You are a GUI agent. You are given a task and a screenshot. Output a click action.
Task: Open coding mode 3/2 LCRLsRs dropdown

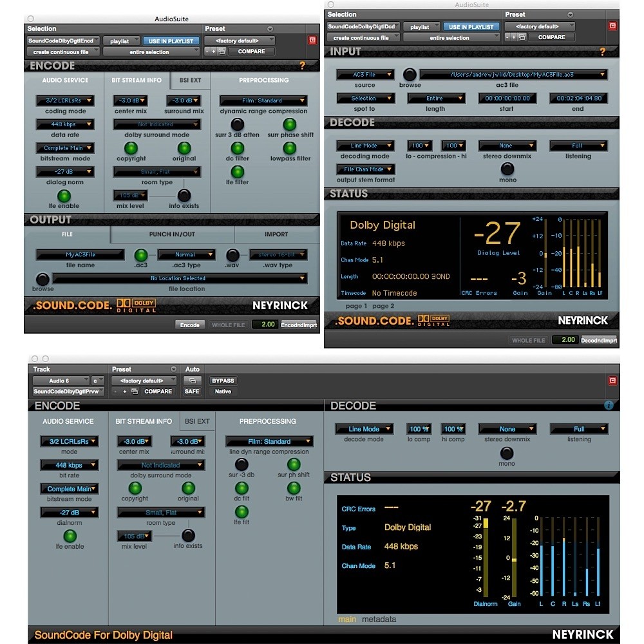(x=65, y=100)
